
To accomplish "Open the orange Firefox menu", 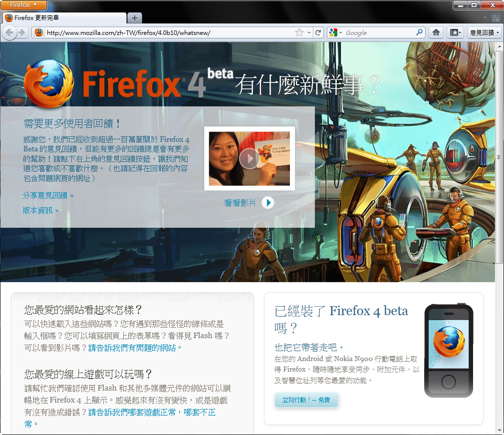I will 23,5.
